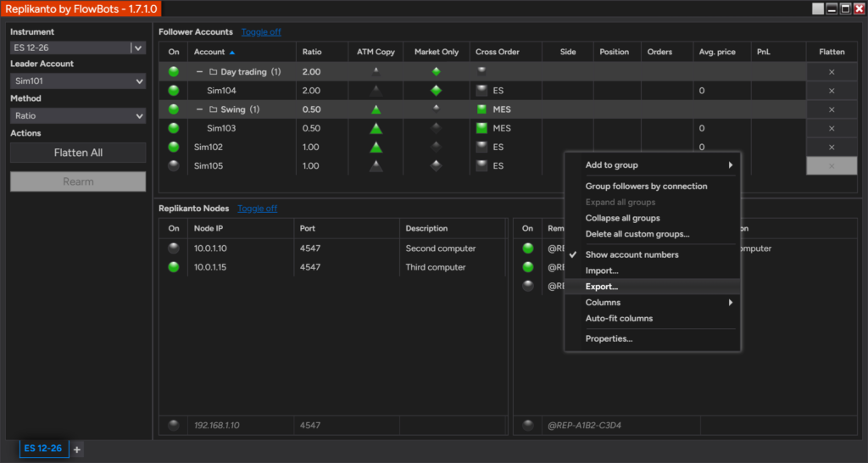
Task: Toggle Market Only diamond for Swing group
Action: point(437,109)
